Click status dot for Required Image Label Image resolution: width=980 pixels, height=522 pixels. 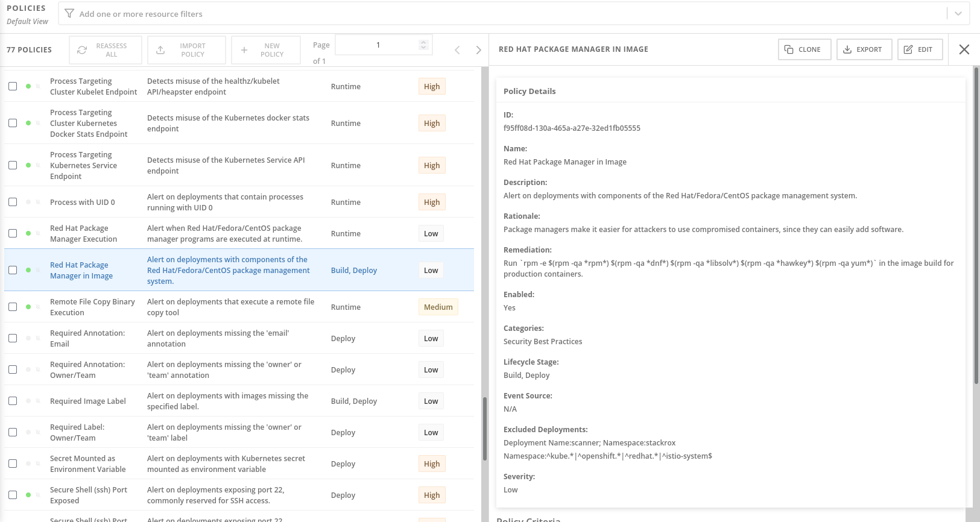(28, 401)
